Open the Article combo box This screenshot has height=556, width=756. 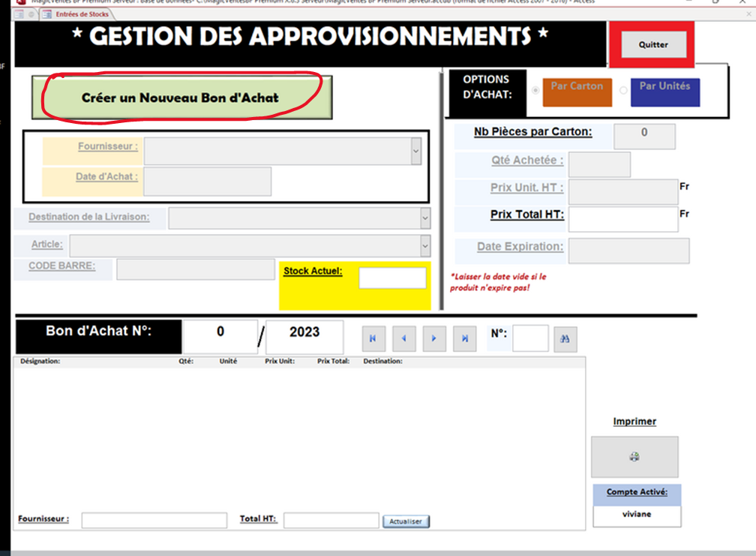425,245
